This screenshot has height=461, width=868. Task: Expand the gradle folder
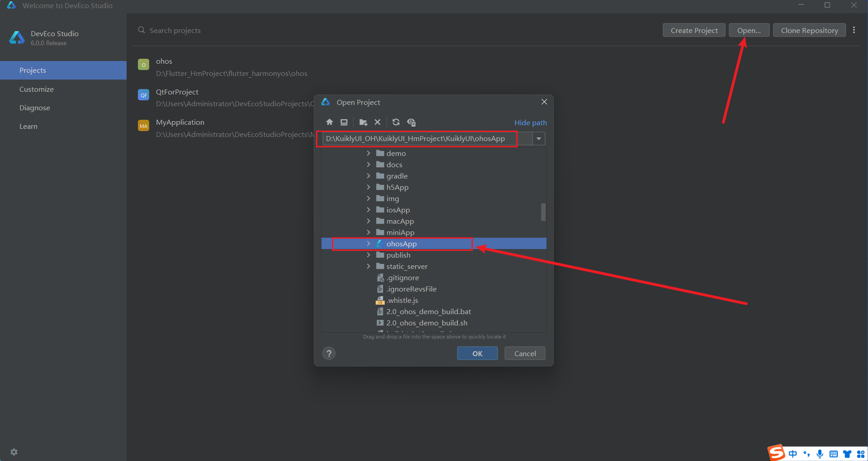[x=368, y=176]
